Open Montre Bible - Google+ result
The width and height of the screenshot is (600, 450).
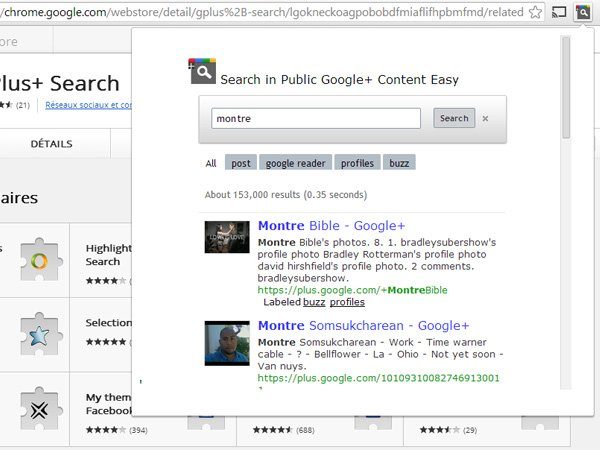pyautogui.click(x=331, y=226)
